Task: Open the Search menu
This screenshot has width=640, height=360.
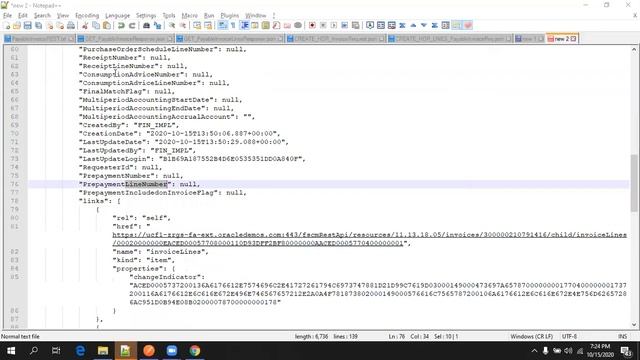Action: coord(42,16)
